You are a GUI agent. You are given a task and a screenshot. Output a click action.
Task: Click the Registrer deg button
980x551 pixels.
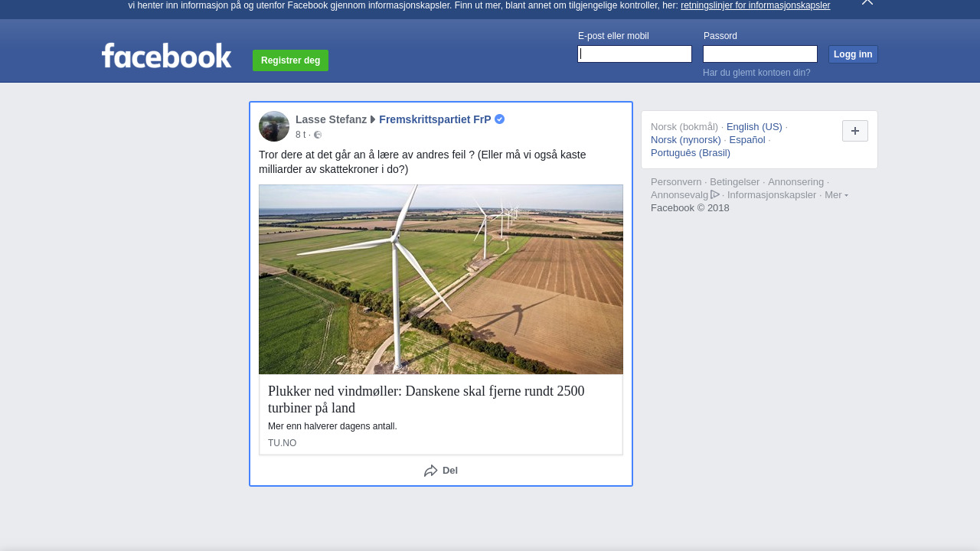coord(290,60)
